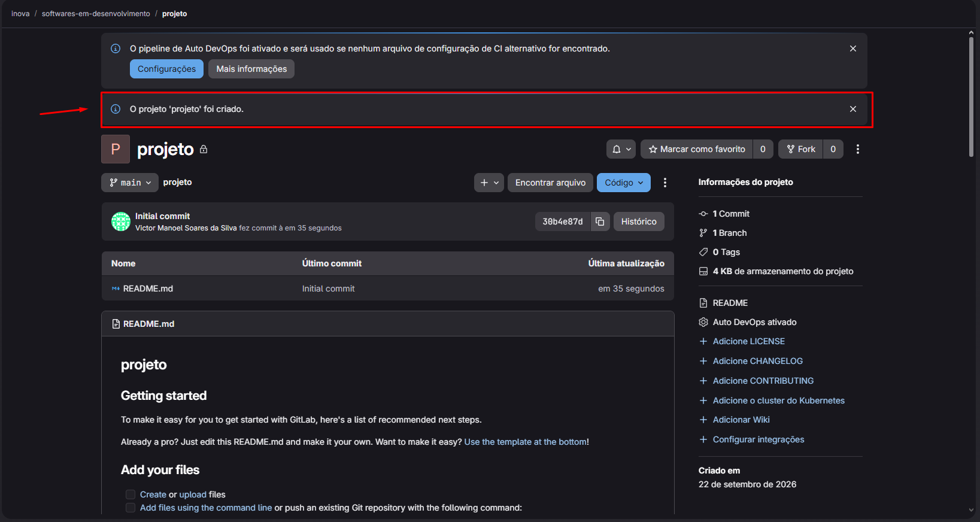Image resolution: width=980 pixels, height=522 pixels.
Task: View 1 Commit in project info
Action: pos(731,214)
